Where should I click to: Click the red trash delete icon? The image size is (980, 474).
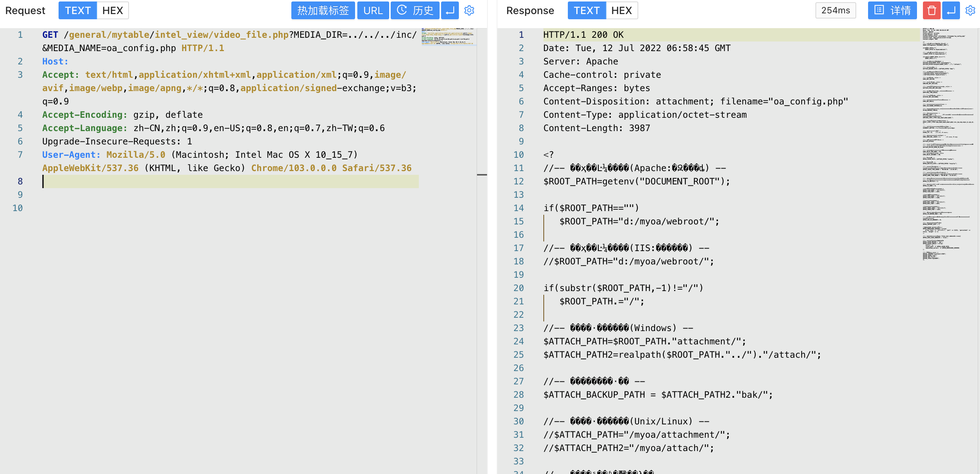click(931, 10)
